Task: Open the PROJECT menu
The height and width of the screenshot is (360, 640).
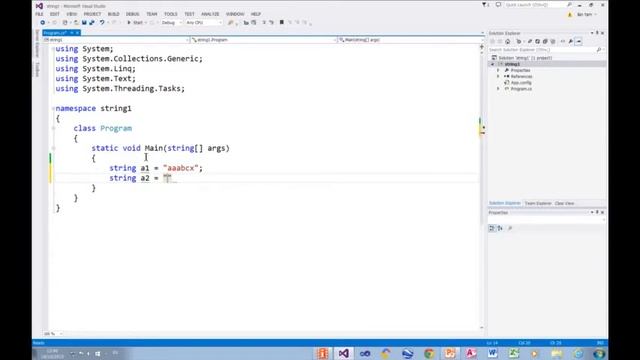Action: [x=92, y=14]
